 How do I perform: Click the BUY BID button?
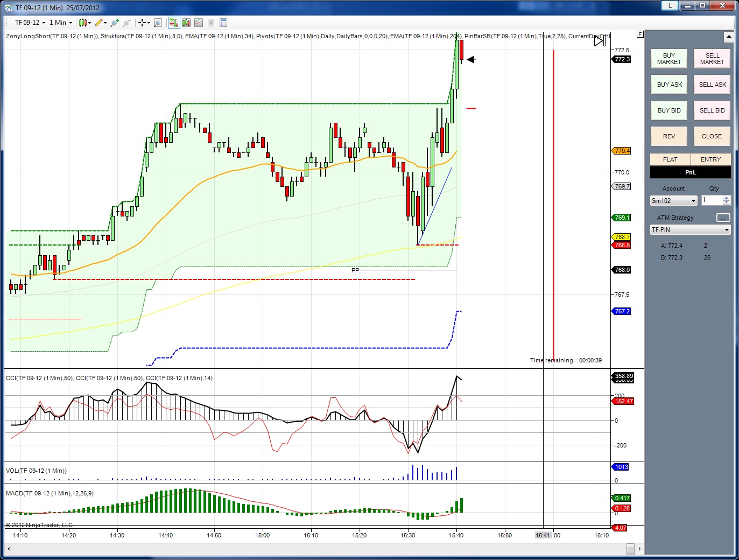[669, 110]
